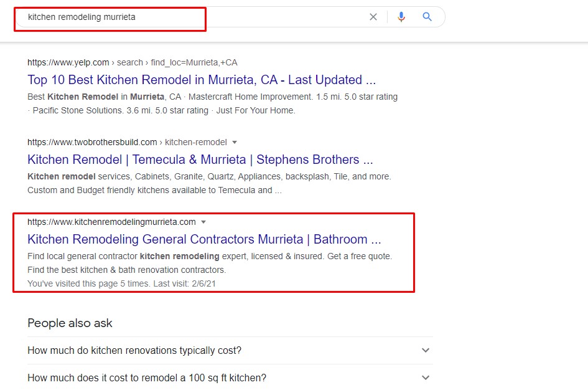Expand 'How much do kitchen renovations typically cost?'
Viewport: 588px width, 390px height.
[x=134, y=351]
